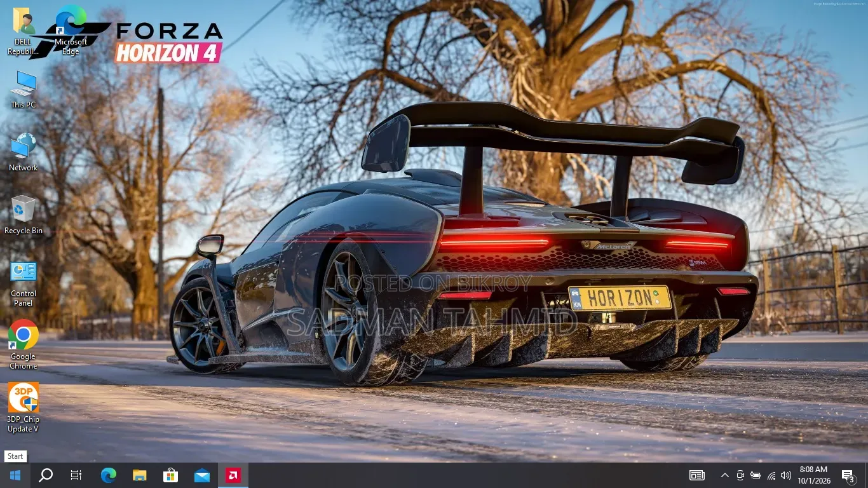
Task: Select the Microsoft Edge desktop shortcut
Action: click(x=71, y=31)
